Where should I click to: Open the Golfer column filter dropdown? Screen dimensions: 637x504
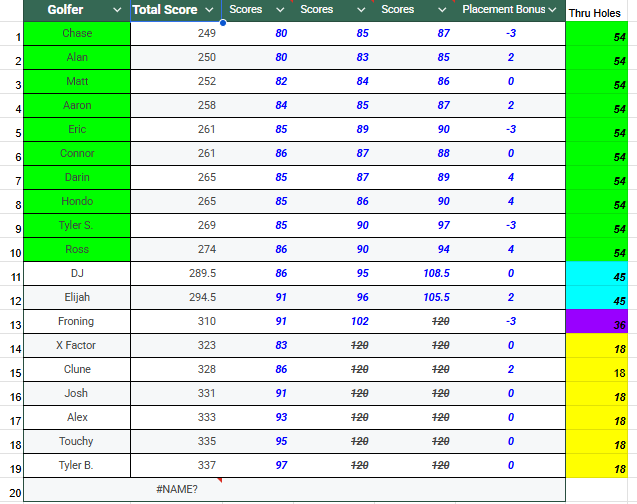tap(117, 10)
